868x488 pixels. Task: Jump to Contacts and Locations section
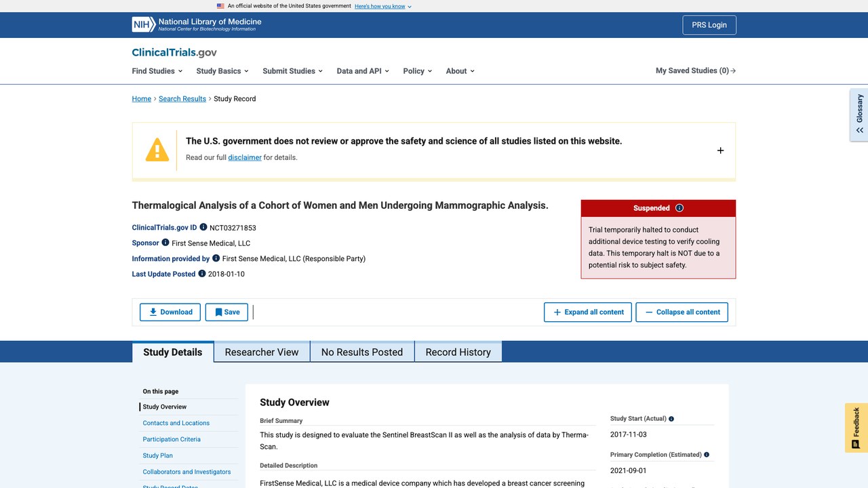click(x=176, y=423)
